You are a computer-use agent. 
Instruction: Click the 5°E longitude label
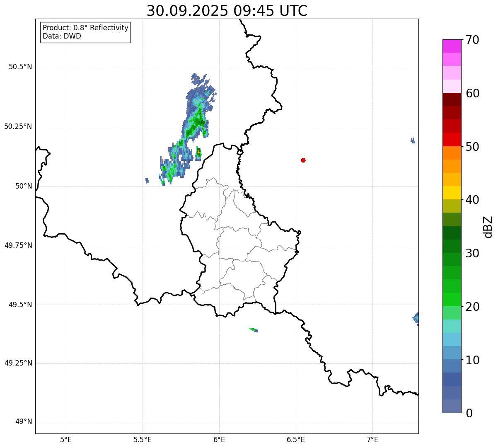[66, 439]
